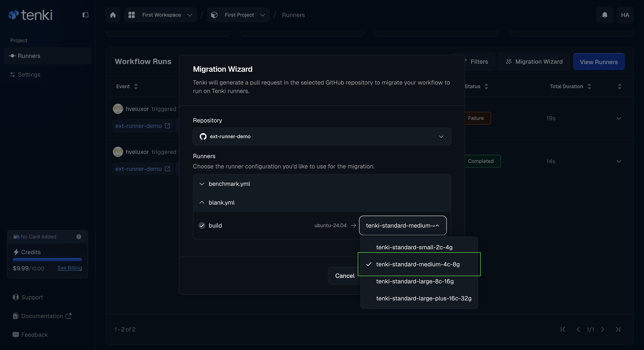Select tenki-standard-medium-4c-8g option

(419, 264)
